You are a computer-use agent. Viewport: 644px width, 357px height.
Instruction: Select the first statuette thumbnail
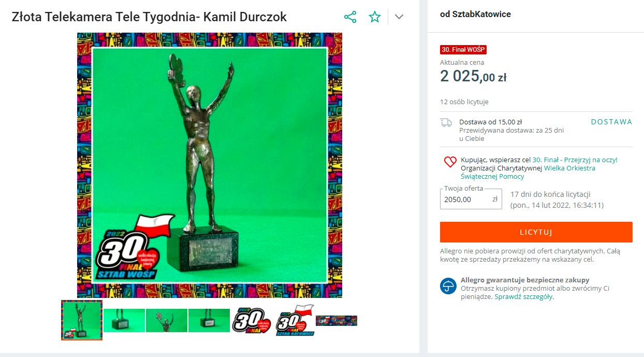click(82, 320)
